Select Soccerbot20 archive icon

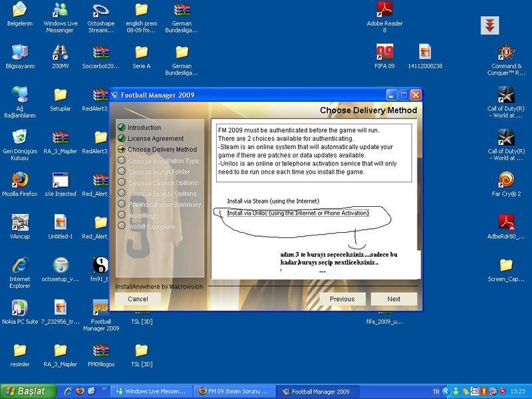coord(101,57)
